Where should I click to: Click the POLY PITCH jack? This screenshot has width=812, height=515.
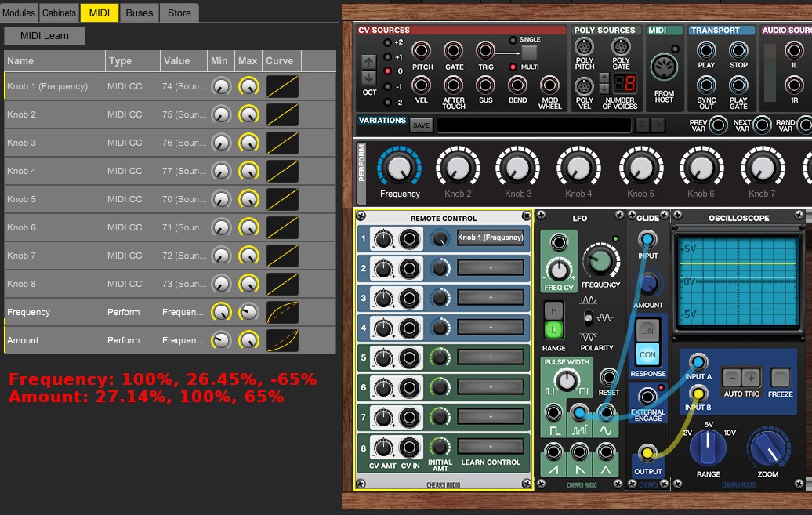click(584, 47)
